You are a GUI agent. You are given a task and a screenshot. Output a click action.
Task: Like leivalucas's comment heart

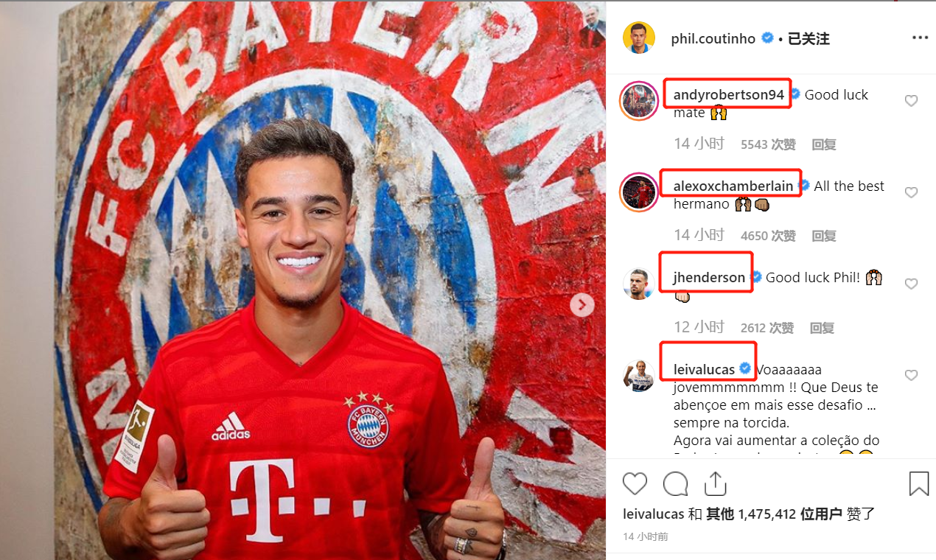pyautogui.click(x=911, y=375)
